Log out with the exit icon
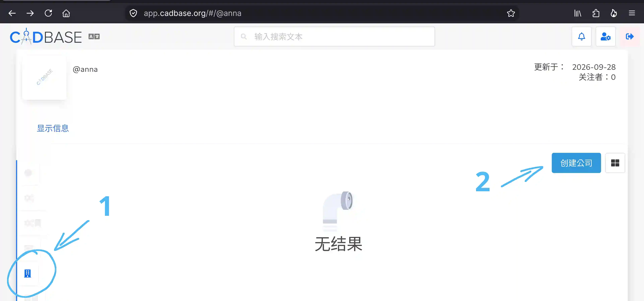644x301 pixels. [x=630, y=37]
